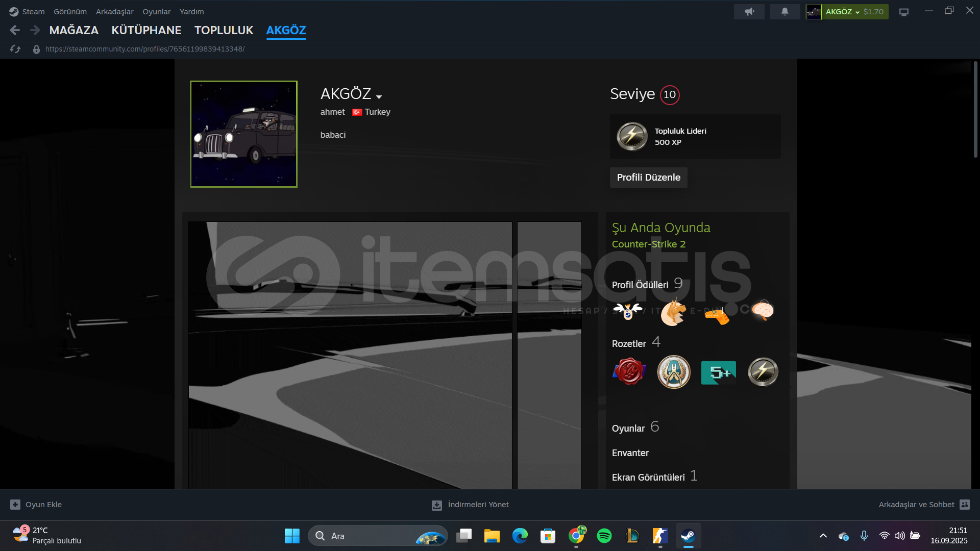Open File Explorer from the taskbar
Viewport: 980px width, 551px height.
(492, 536)
